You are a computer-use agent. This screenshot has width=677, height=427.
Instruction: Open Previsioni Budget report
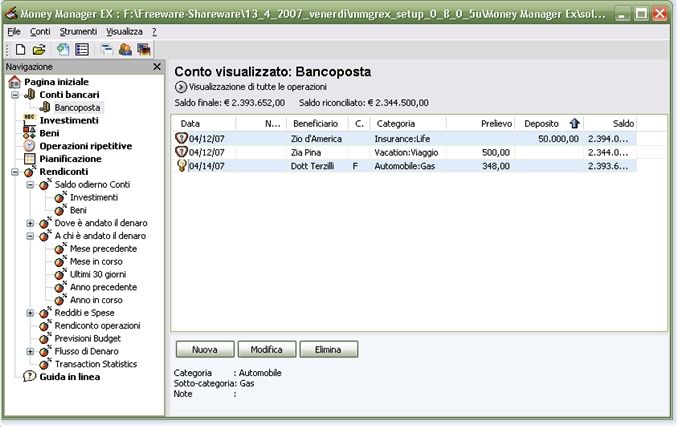click(x=88, y=338)
